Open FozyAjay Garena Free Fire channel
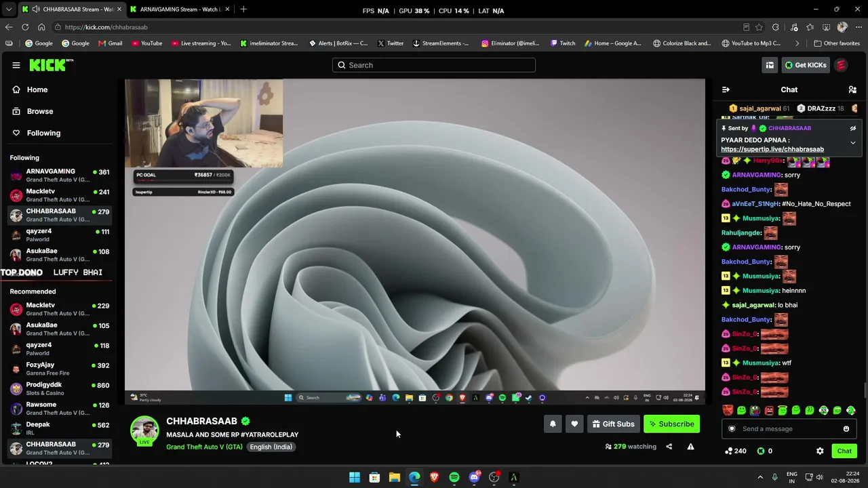The width and height of the screenshot is (868, 488). 60,369
